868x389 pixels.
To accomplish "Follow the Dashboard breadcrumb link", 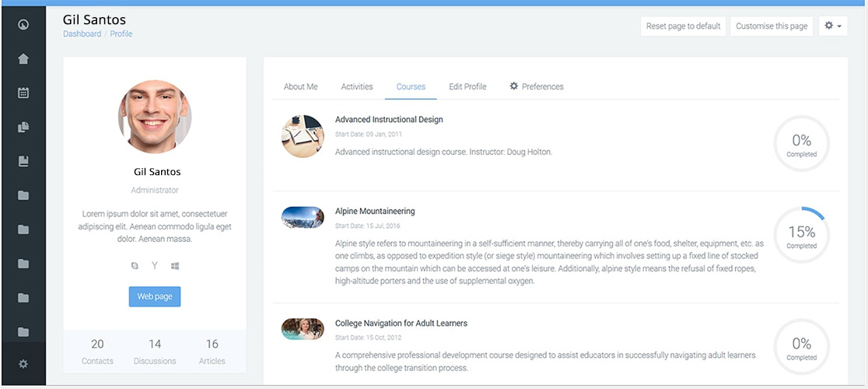I will [x=82, y=34].
